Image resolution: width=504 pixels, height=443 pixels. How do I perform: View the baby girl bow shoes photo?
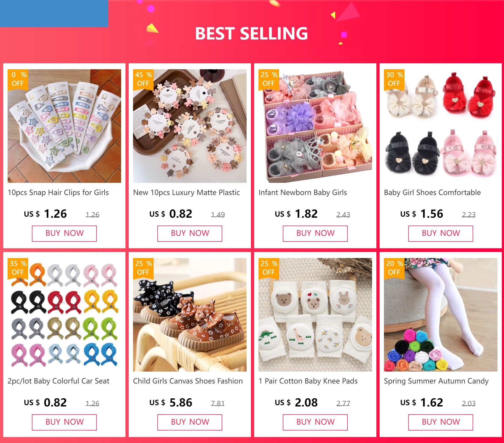coord(441,126)
